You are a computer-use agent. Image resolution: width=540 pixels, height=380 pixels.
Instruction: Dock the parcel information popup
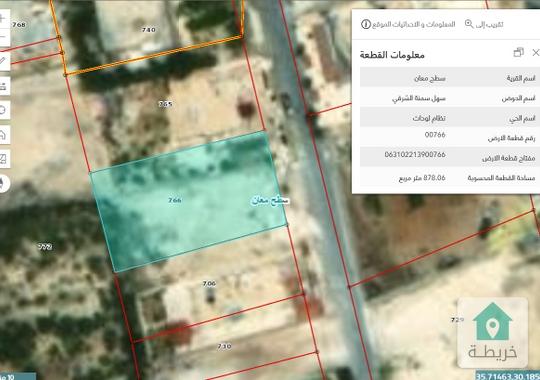coord(519,53)
